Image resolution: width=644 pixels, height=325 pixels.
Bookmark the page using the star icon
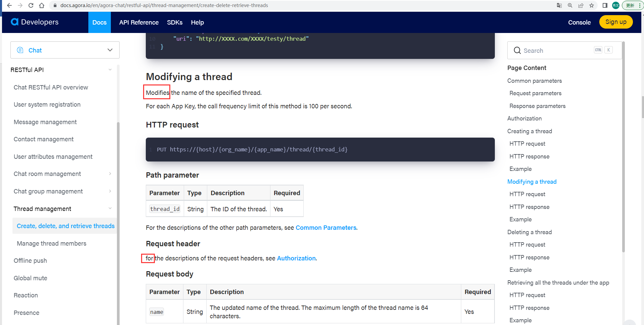point(592,5)
